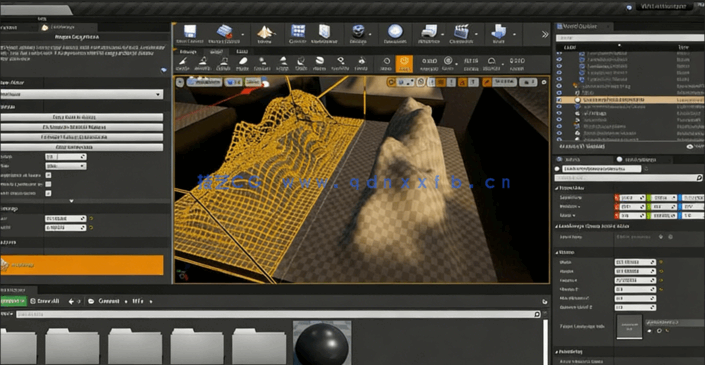Screen dimensions: 705x365
Task: Toggle the last checkbox in left panel
Action: click(48, 193)
